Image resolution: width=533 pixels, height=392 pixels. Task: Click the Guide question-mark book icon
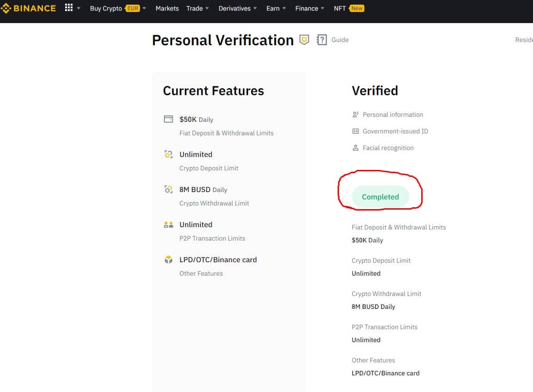pos(321,40)
